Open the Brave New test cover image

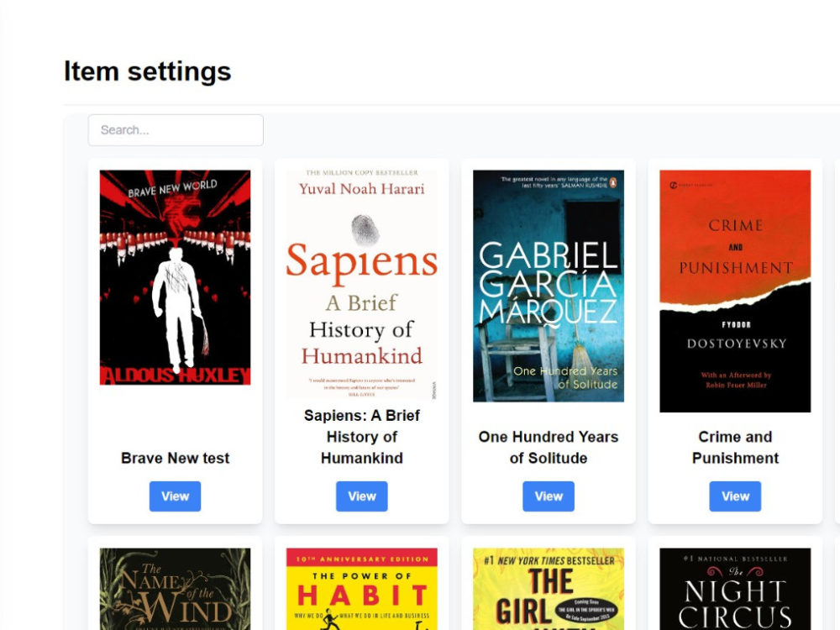[175, 277]
